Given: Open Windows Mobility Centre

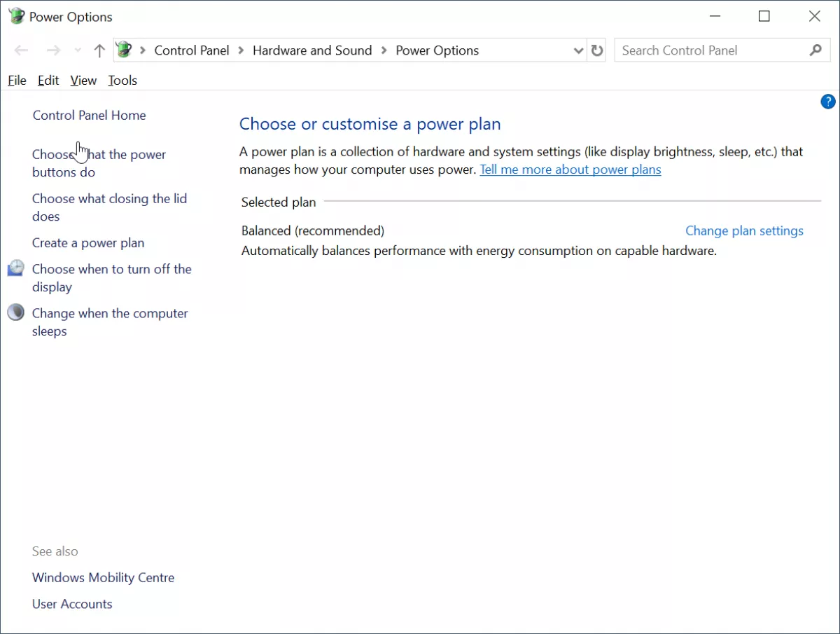Looking at the screenshot, I should click(103, 578).
